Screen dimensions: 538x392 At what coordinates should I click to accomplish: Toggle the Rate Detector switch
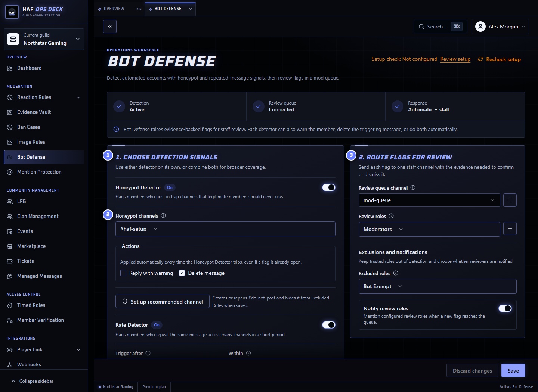click(329, 325)
